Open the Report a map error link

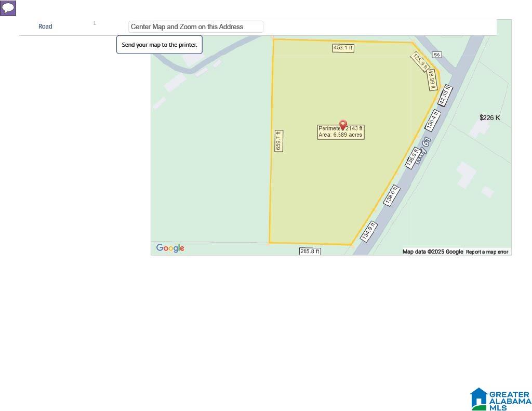487,252
